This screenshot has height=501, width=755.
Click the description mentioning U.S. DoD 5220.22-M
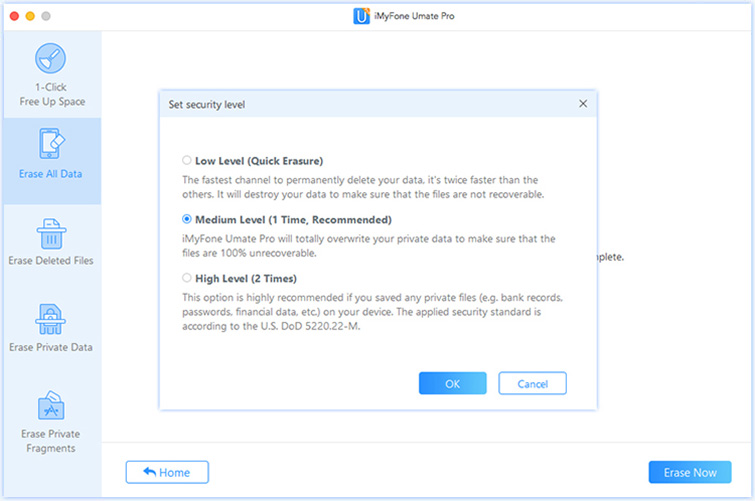372,312
